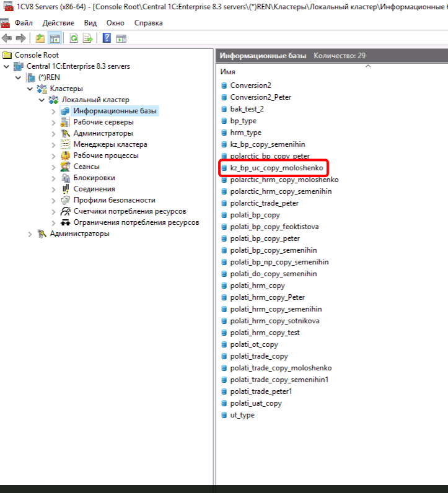This screenshot has height=493, width=448.
Task: Collapse the Central 1C:Enterprise 8.3 servers node
Action: 7,66
